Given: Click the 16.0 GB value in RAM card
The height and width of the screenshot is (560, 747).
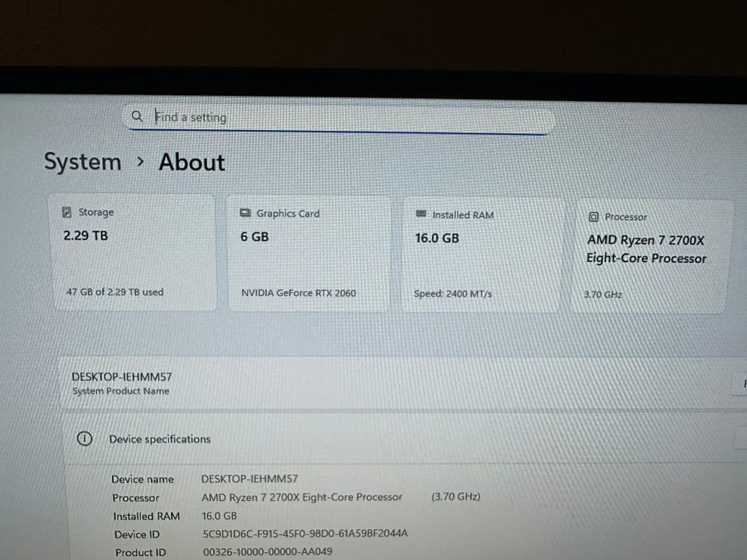Looking at the screenshot, I should [437, 238].
